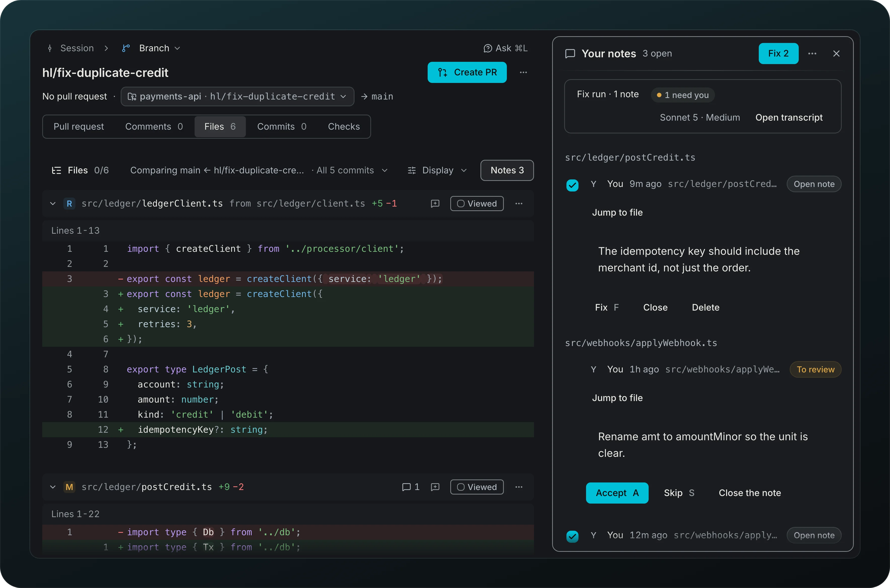Open transcript of the fix run
Image resolution: width=890 pixels, height=588 pixels.
(x=789, y=118)
